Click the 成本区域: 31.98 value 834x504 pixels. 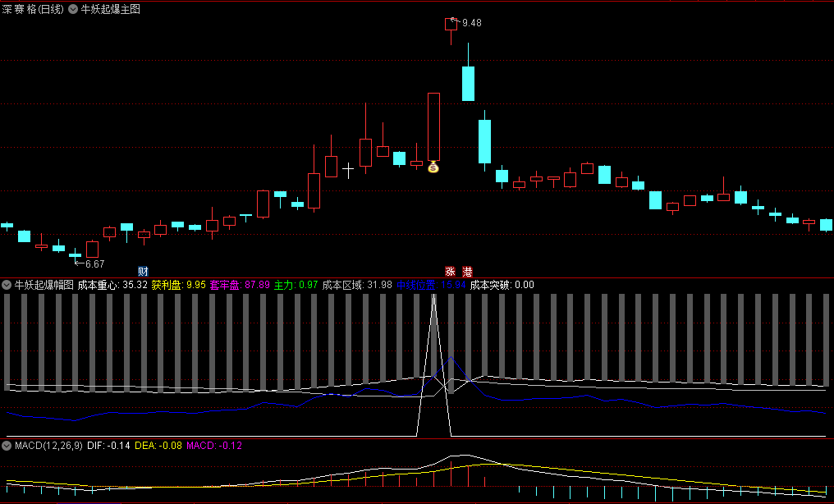pos(357,285)
